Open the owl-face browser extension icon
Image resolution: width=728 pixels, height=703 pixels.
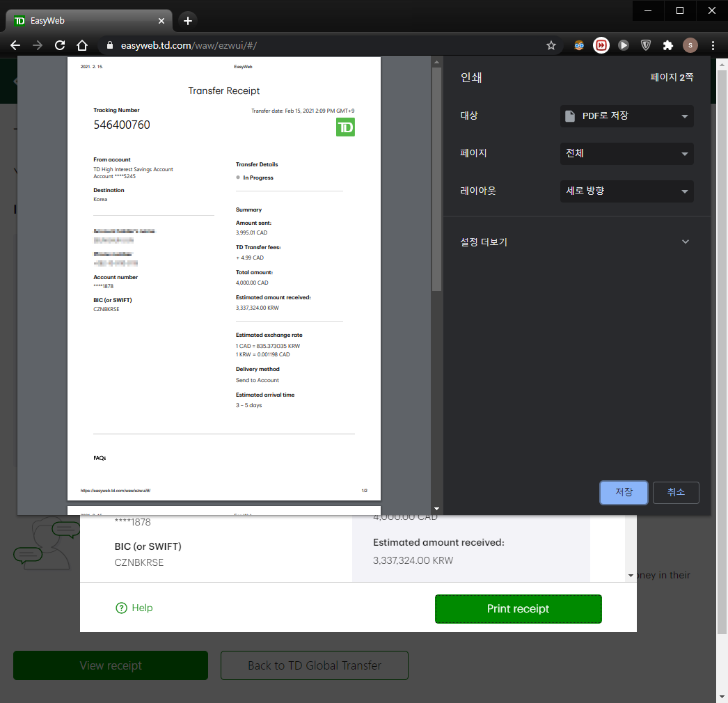coord(579,45)
